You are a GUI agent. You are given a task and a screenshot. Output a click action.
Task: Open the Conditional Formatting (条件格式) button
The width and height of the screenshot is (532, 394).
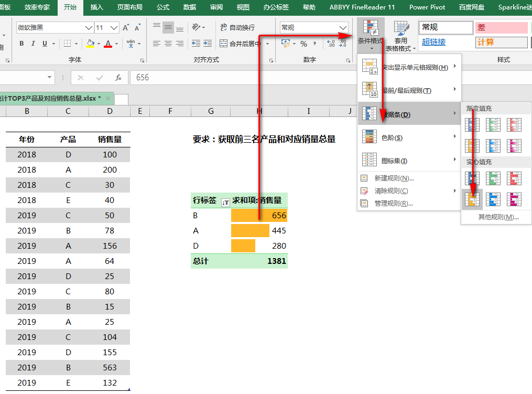pos(371,35)
